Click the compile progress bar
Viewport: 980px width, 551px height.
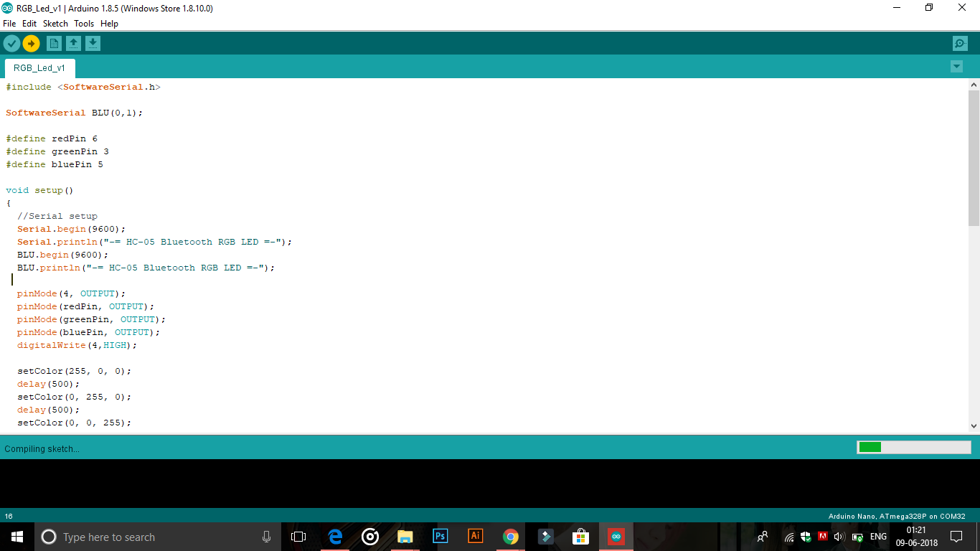(x=913, y=447)
